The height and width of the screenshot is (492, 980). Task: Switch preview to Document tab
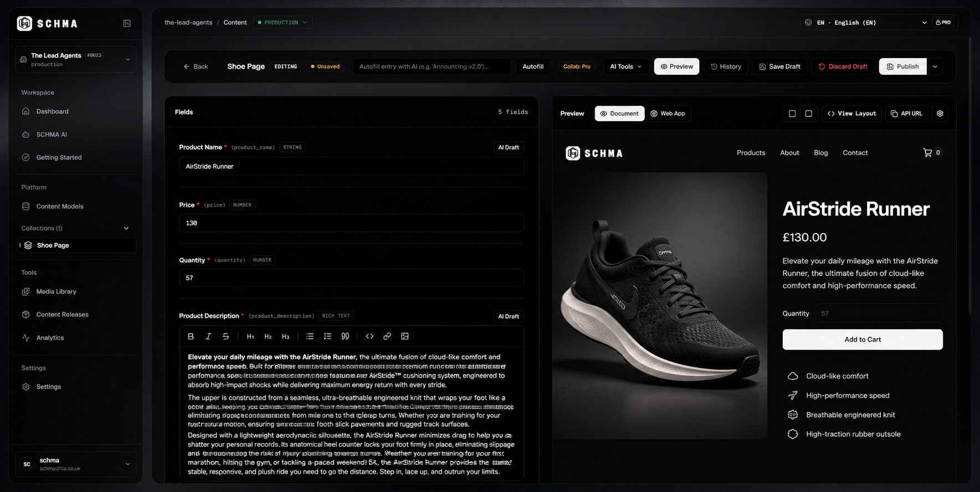[x=619, y=113]
